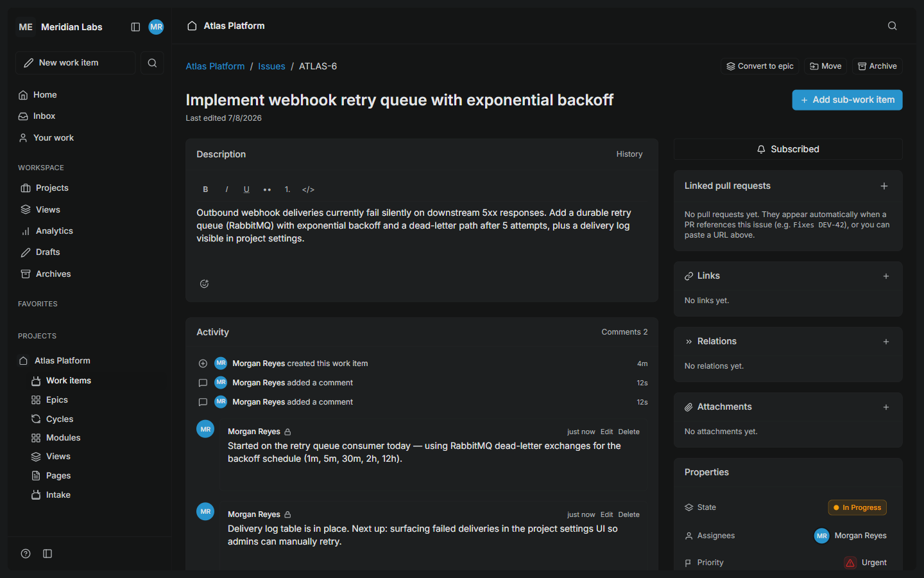This screenshot has height=578, width=924.
Task: Insert code block in description
Action: pyautogui.click(x=308, y=189)
